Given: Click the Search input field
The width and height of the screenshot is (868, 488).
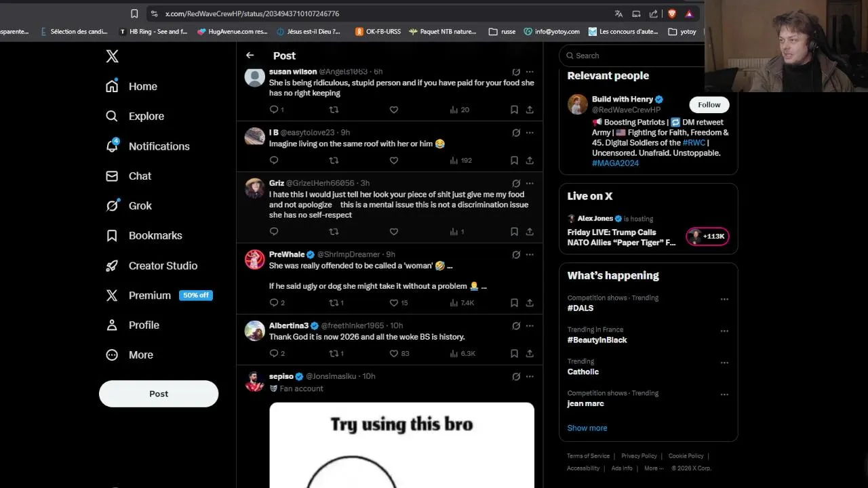Looking at the screenshot, I should [x=649, y=56].
